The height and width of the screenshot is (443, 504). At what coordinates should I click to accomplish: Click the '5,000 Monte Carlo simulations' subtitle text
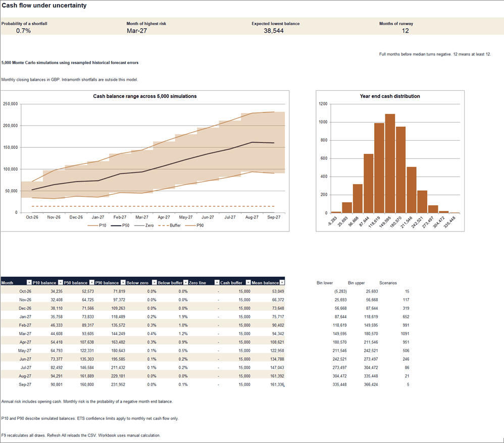click(70, 63)
